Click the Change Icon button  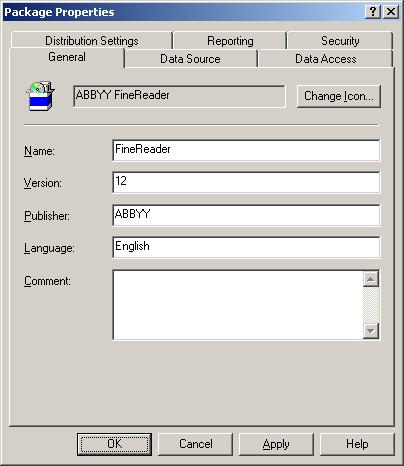(x=339, y=96)
